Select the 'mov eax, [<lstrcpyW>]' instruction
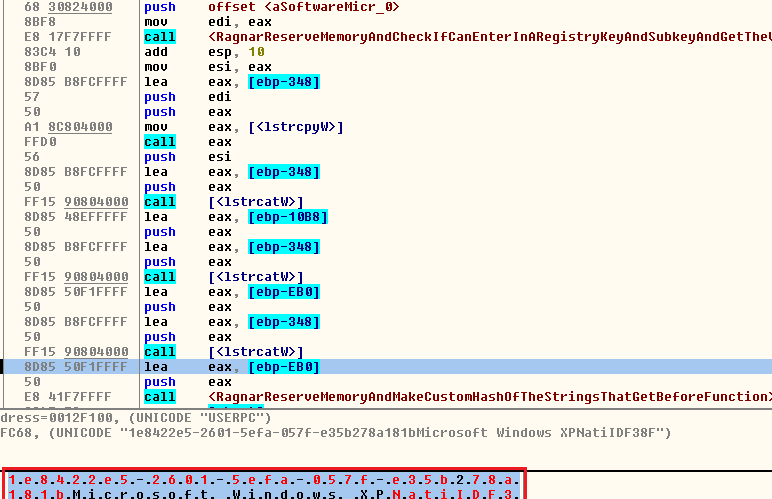This screenshot has width=772, height=499. pyautogui.click(x=244, y=127)
